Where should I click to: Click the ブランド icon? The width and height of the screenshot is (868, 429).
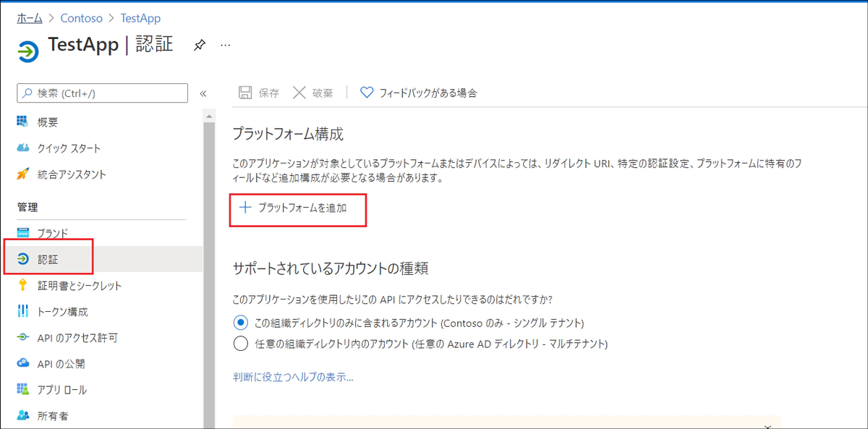coord(22,233)
